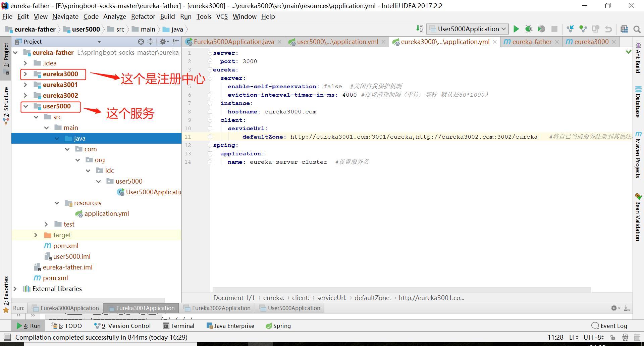Open the Event Log

(609, 326)
